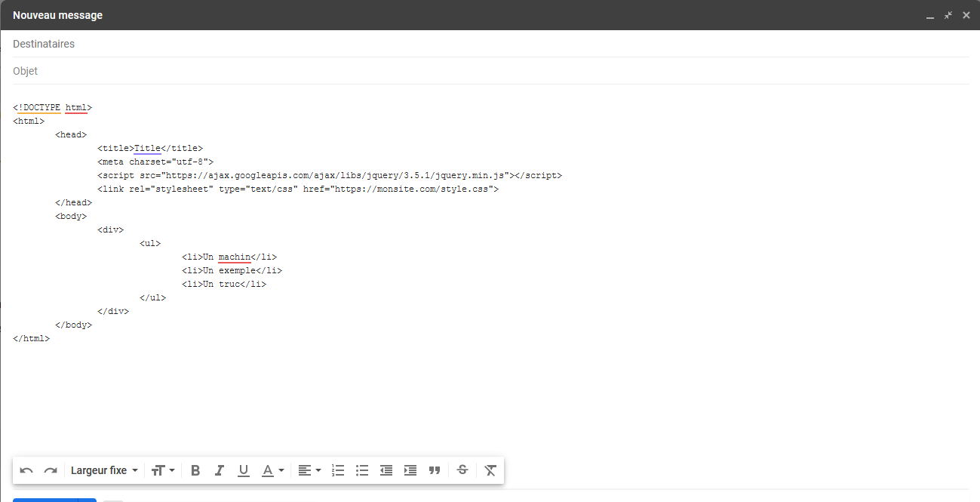Image resolution: width=980 pixels, height=502 pixels.
Task: Click the opening <body> tag
Action: click(71, 216)
